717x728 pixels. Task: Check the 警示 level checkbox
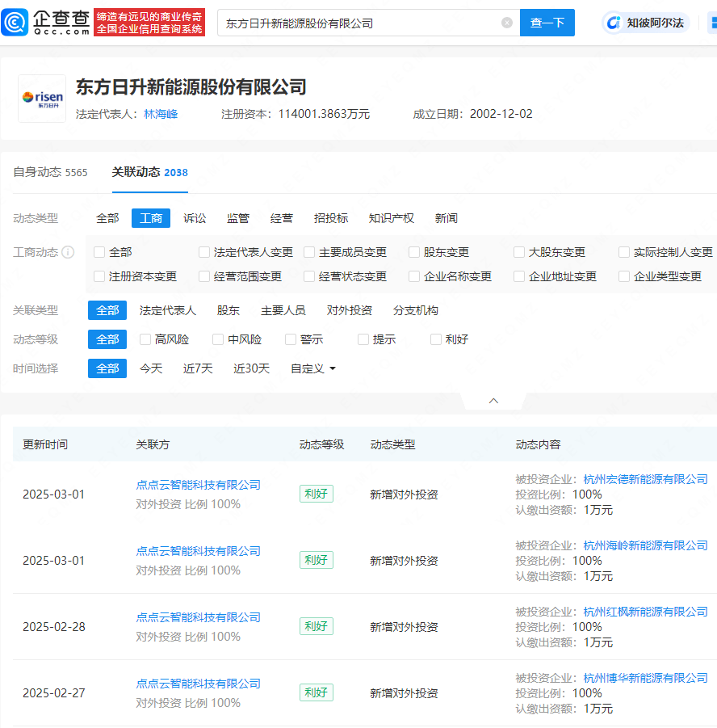(291, 340)
